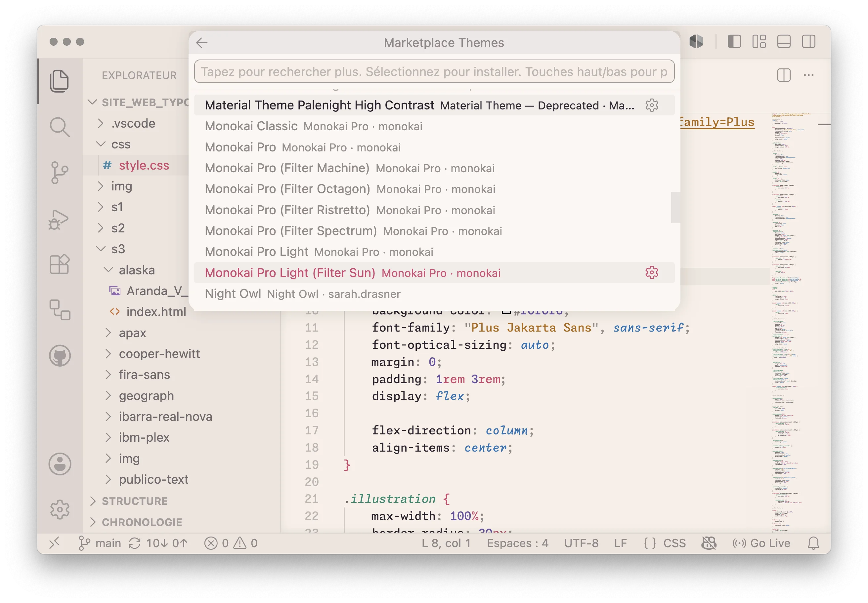Click the Copilot icon in title bar
The height and width of the screenshot is (603, 868).
[x=696, y=41]
